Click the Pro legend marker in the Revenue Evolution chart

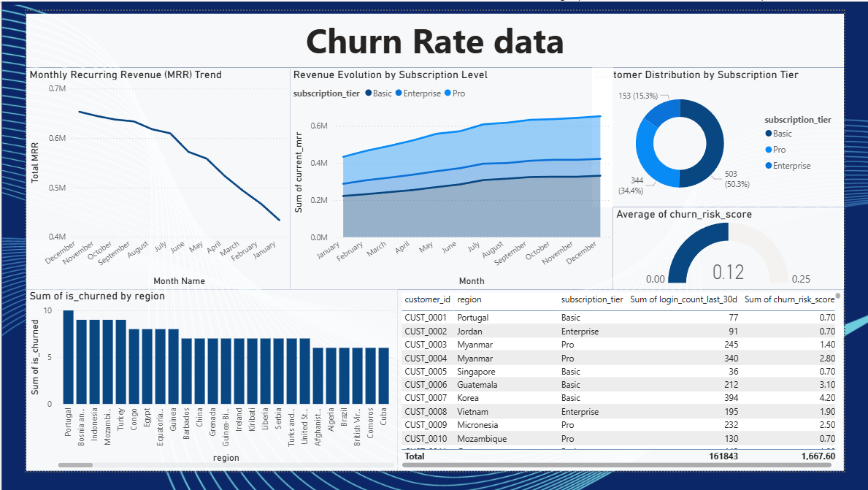click(x=448, y=93)
